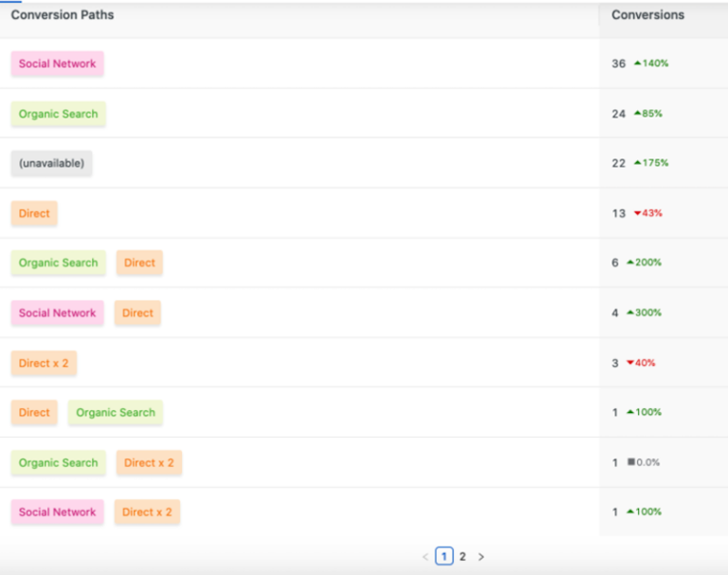Viewport: 728px width, 575px height.
Task: Click the red down arrow beside 43%
Action: pos(638,213)
